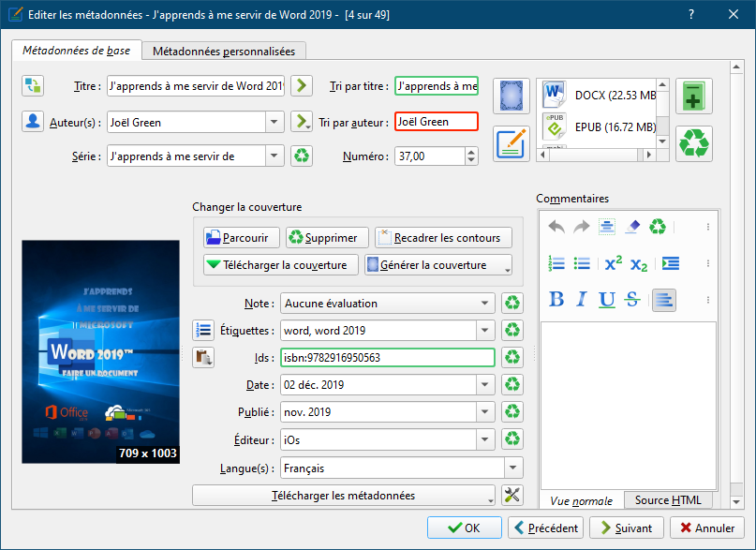Image resolution: width=756 pixels, height=550 pixels.
Task: Clear the Date field with recycle icon
Action: coord(512,385)
